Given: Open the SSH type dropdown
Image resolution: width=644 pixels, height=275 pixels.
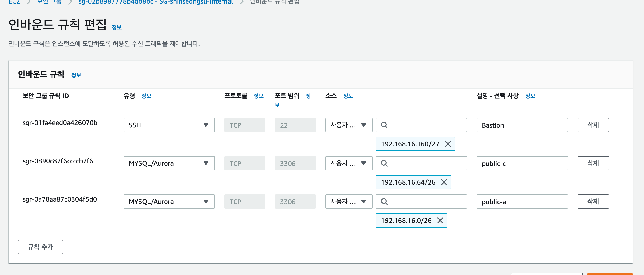Looking at the screenshot, I should [169, 125].
